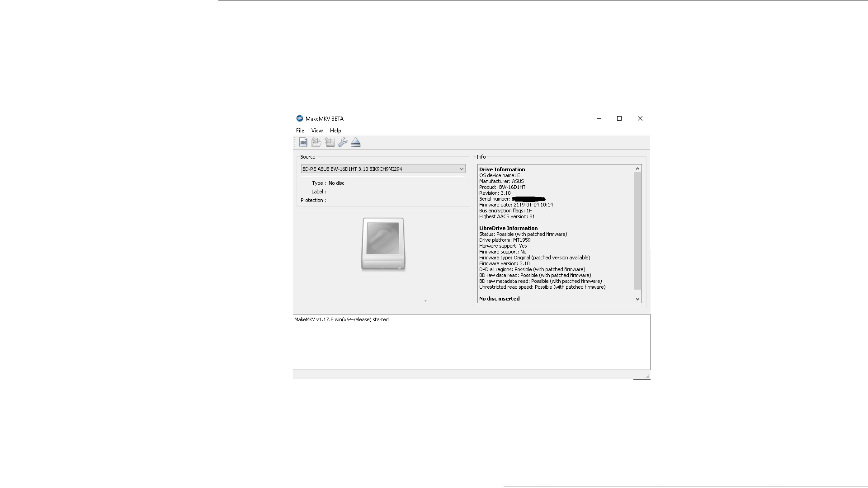Click the 'LibreDrive Information' heading
Viewport: 868px width, 488px height.
click(x=508, y=228)
